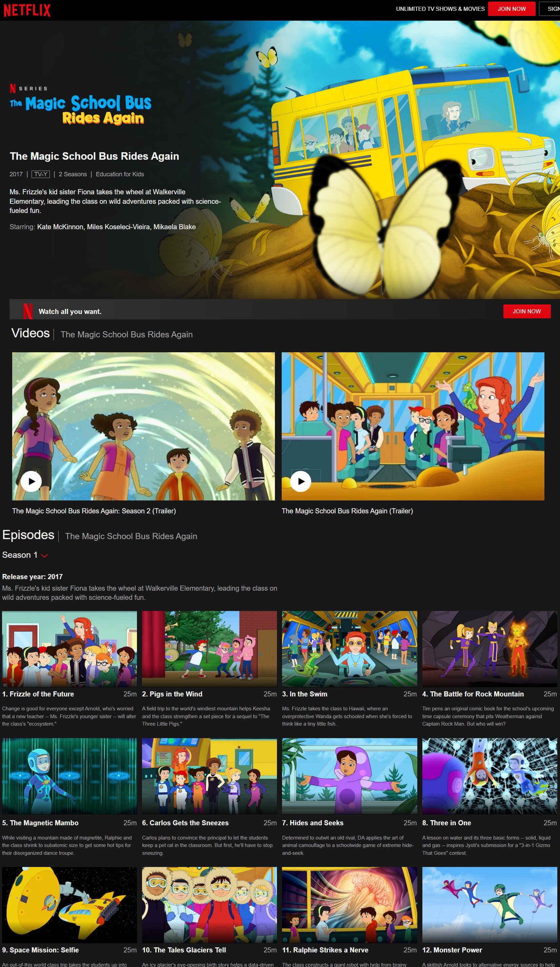560x967 pixels.
Task: Open Pigs in the Wind episode thumbnail
Action: pos(209,649)
